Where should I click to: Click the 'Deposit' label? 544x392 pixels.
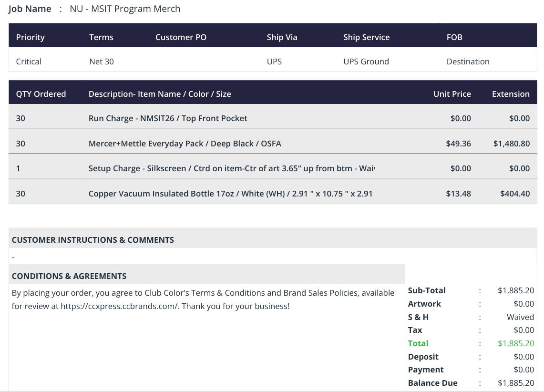point(423,357)
